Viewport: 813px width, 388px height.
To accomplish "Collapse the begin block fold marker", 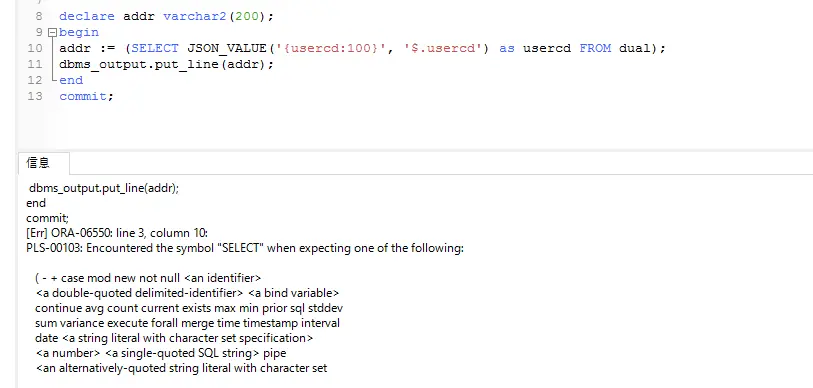I will (x=52, y=33).
